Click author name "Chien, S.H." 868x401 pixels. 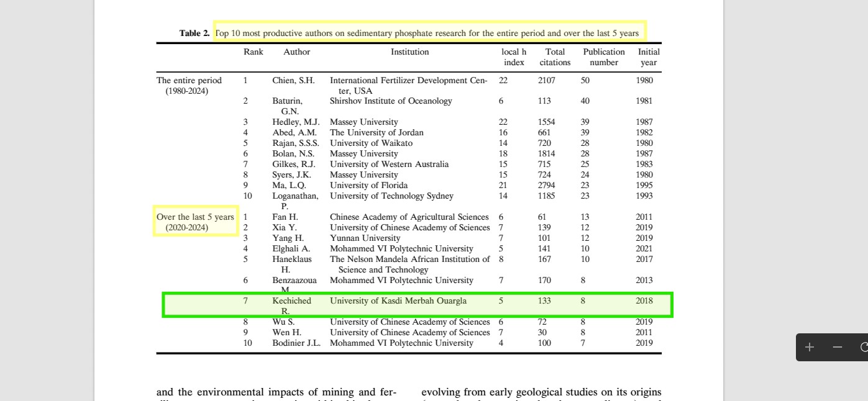293,81
